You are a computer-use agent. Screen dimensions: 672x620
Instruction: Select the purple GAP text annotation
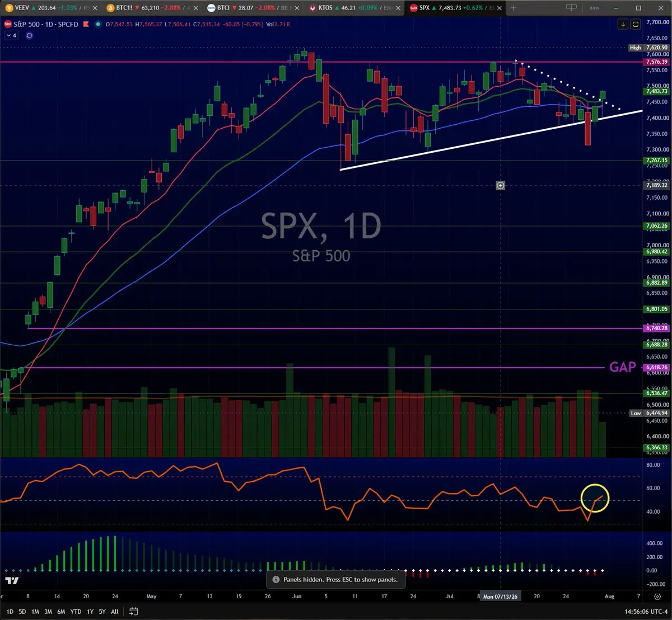[623, 367]
